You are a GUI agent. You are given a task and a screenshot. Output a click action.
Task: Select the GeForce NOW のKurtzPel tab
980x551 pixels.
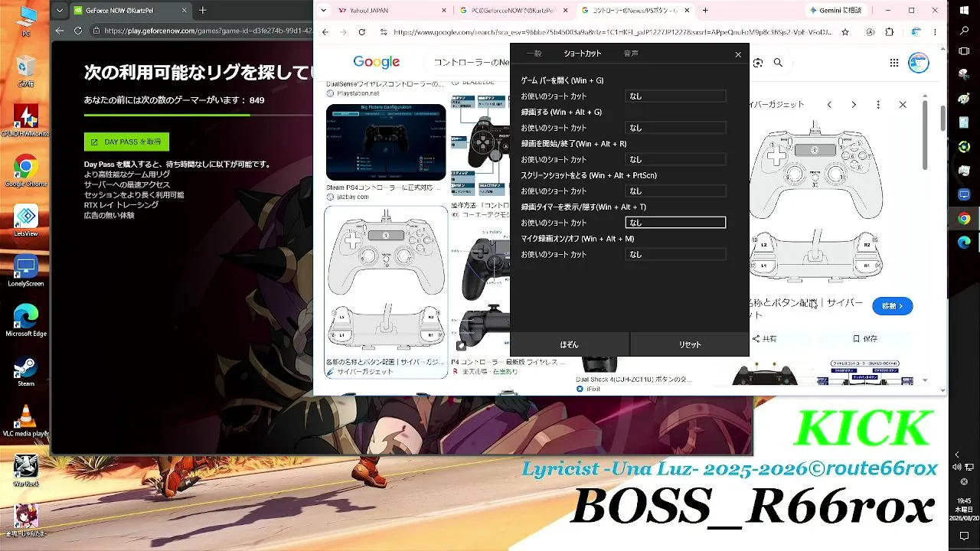130,11
